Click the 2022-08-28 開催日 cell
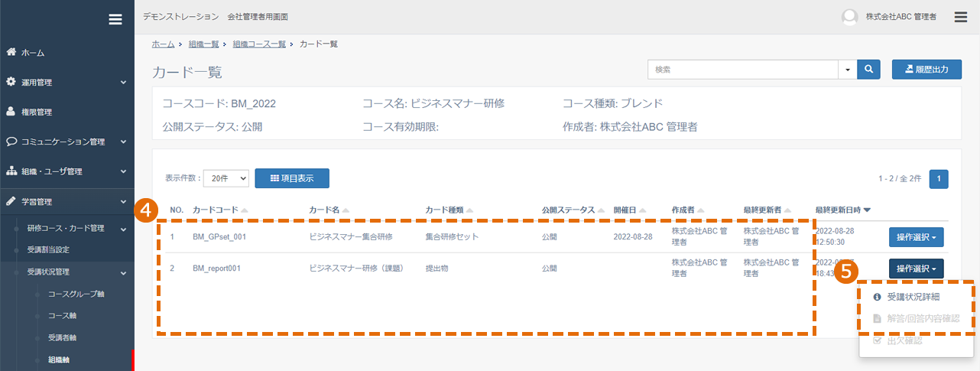The height and width of the screenshot is (371, 980). coord(632,237)
